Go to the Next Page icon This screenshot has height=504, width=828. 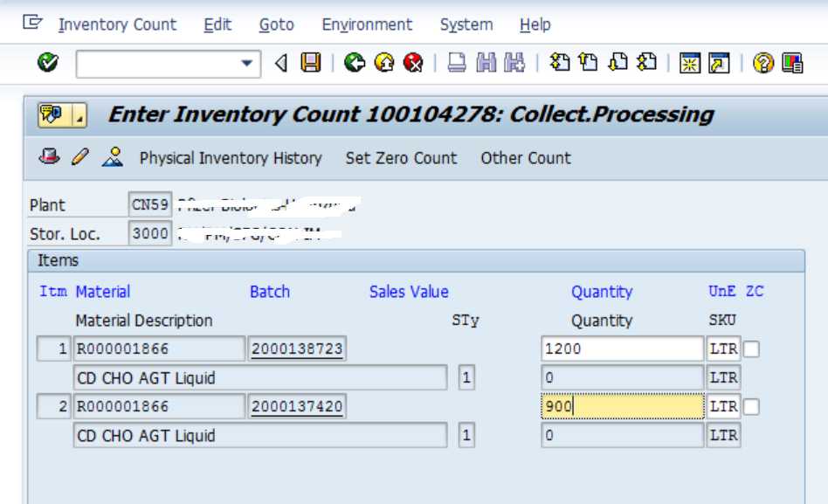618,63
